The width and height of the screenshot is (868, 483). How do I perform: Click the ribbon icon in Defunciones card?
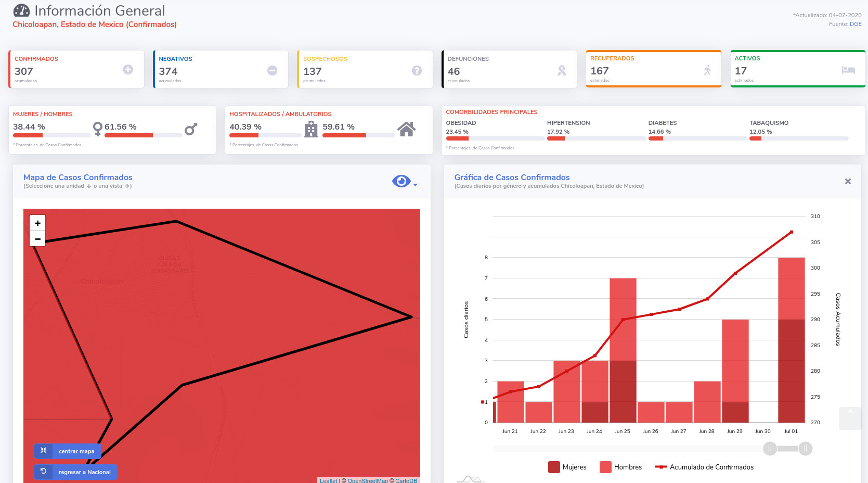(x=562, y=70)
